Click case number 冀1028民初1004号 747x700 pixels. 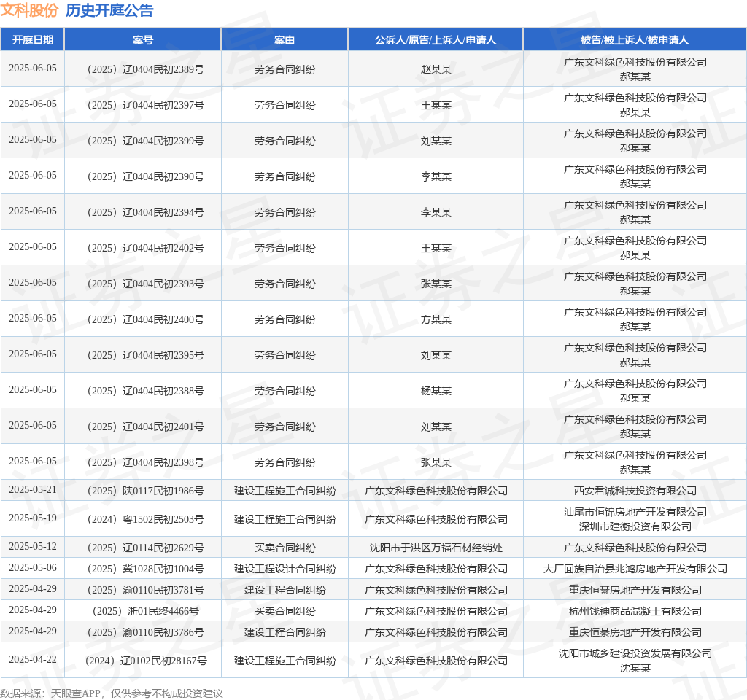[x=146, y=569]
